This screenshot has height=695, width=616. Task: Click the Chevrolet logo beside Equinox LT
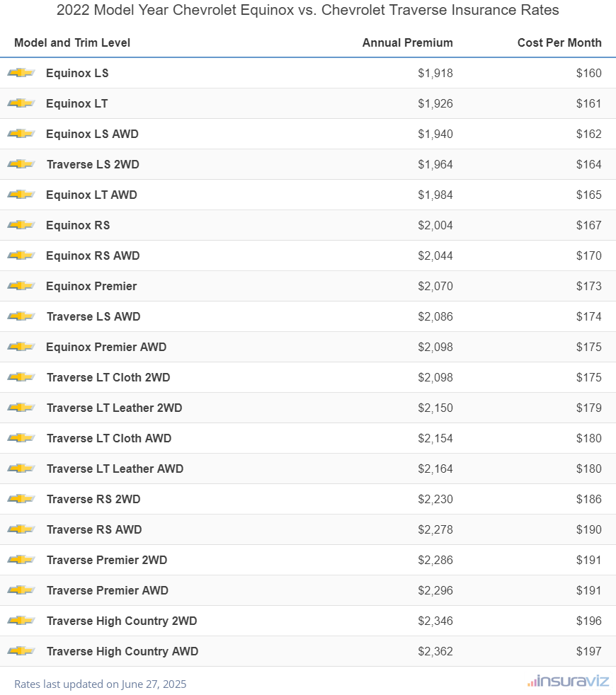(21, 103)
